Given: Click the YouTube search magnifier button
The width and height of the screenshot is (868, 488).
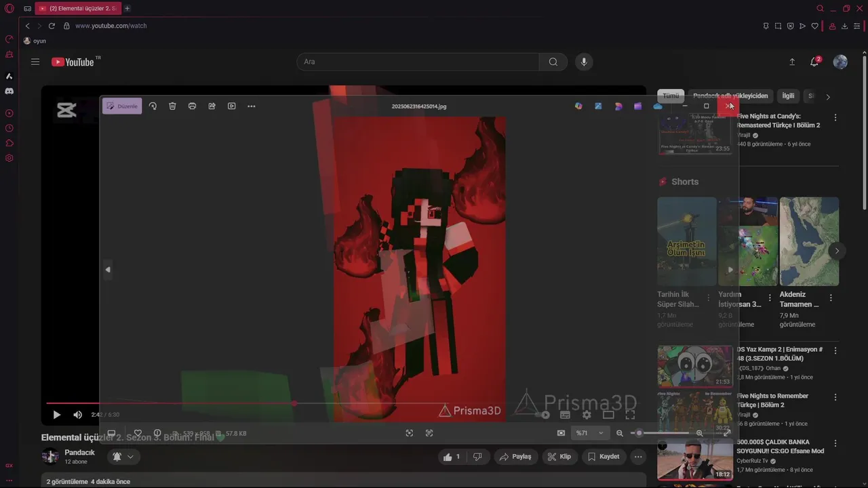Looking at the screenshot, I should (x=553, y=62).
